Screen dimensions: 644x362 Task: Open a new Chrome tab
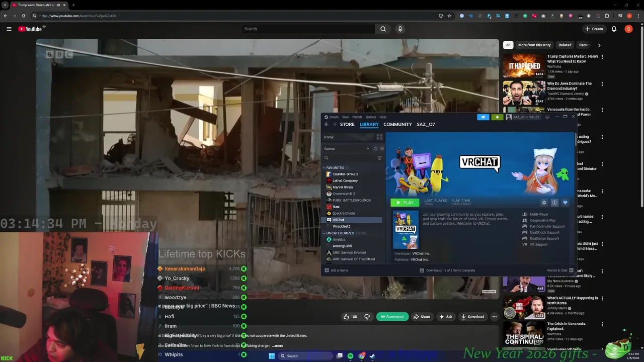point(73,5)
